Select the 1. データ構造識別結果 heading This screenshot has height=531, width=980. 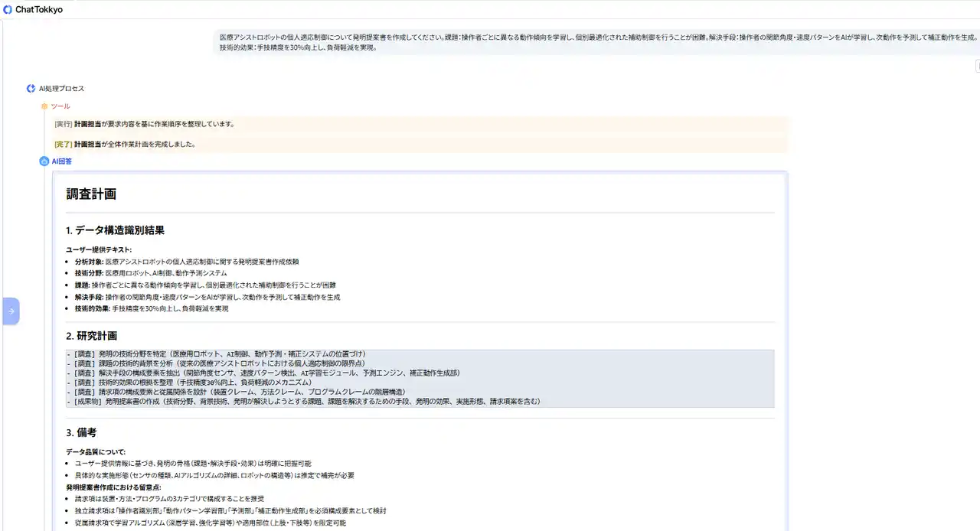click(x=115, y=230)
